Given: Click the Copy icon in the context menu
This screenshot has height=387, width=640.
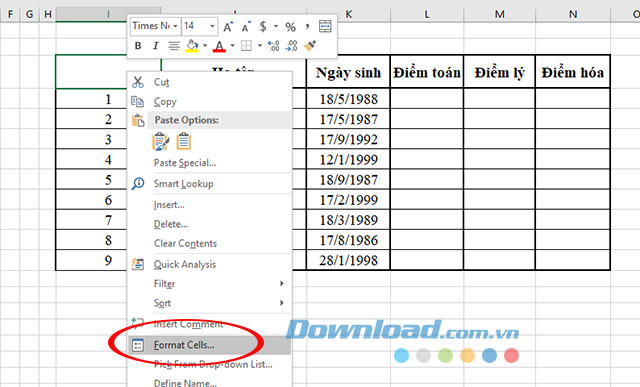Looking at the screenshot, I should (x=138, y=101).
